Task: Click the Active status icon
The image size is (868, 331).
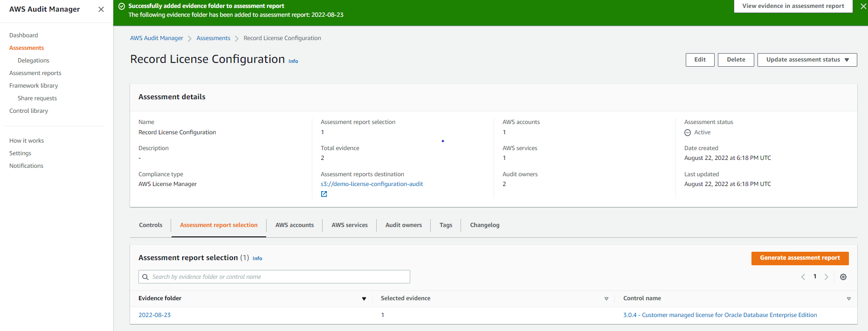Action: pyautogui.click(x=688, y=133)
